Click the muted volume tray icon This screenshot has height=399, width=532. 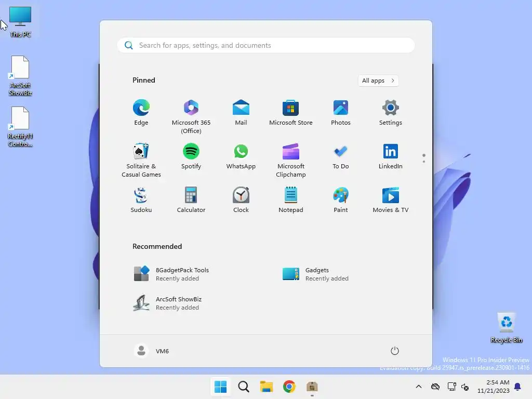[x=465, y=387]
